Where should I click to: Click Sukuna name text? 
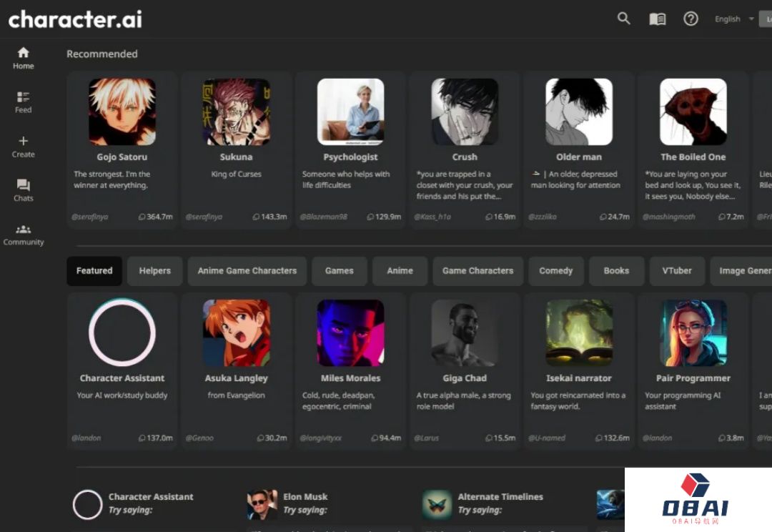tap(237, 157)
